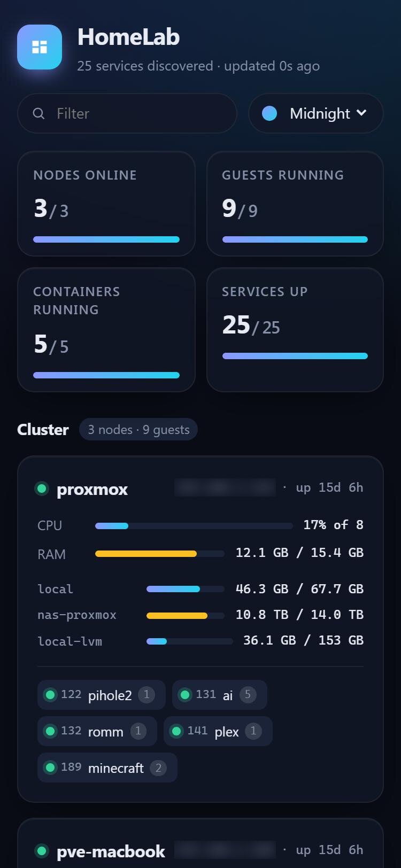The width and height of the screenshot is (401, 868).
Task: Click the service count badge 5 on ai
Action: pyautogui.click(x=248, y=695)
